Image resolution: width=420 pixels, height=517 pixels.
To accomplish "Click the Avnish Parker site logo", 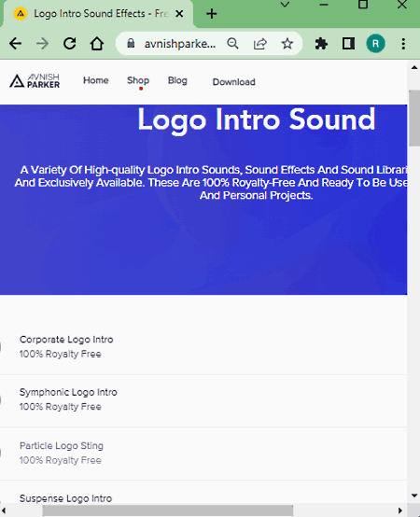I will 35,81.
